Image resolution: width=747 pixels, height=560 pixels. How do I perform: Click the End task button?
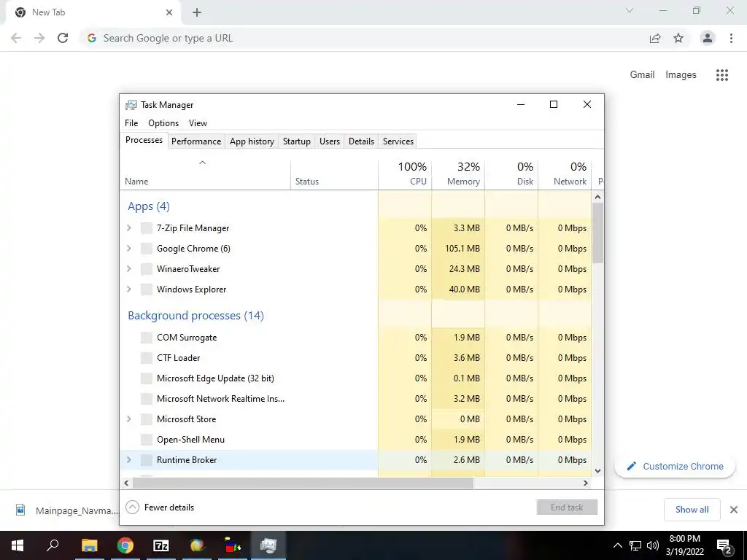(567, 507)
